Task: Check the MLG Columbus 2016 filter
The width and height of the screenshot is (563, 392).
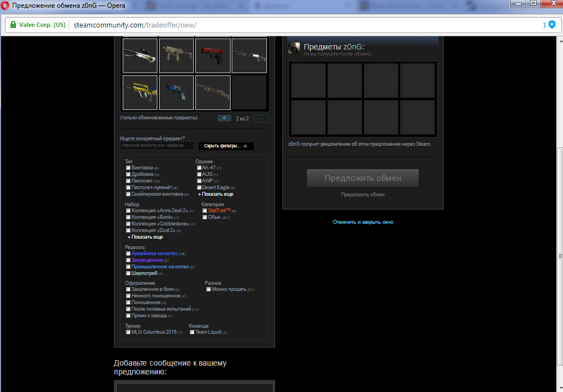Action: [x=128, y=332]
